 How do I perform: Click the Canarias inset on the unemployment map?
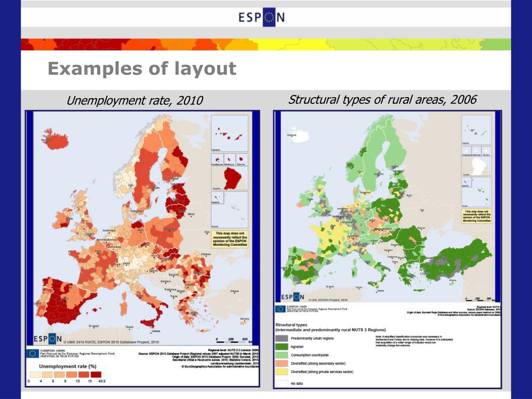tap(230, 134)
